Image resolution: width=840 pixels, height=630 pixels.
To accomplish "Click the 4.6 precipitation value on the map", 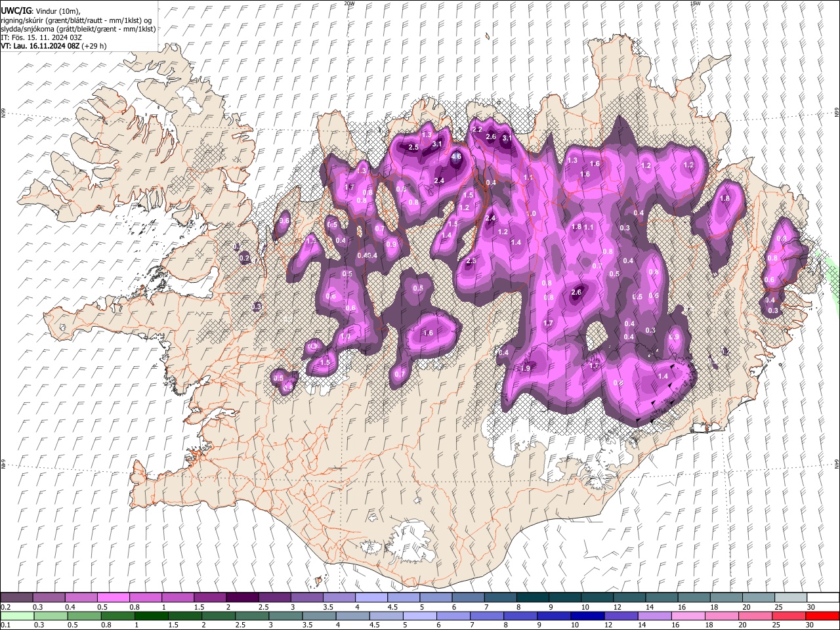I will [x=457, y=157].
